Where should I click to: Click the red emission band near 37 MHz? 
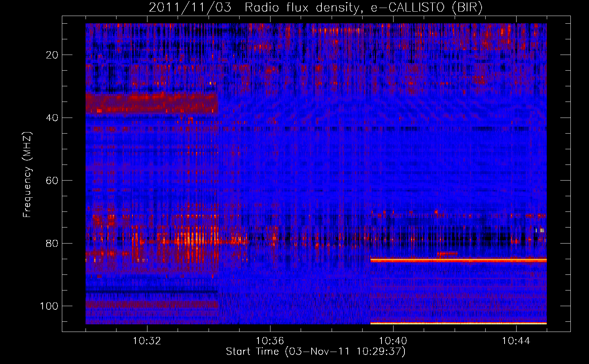(152, 103)
